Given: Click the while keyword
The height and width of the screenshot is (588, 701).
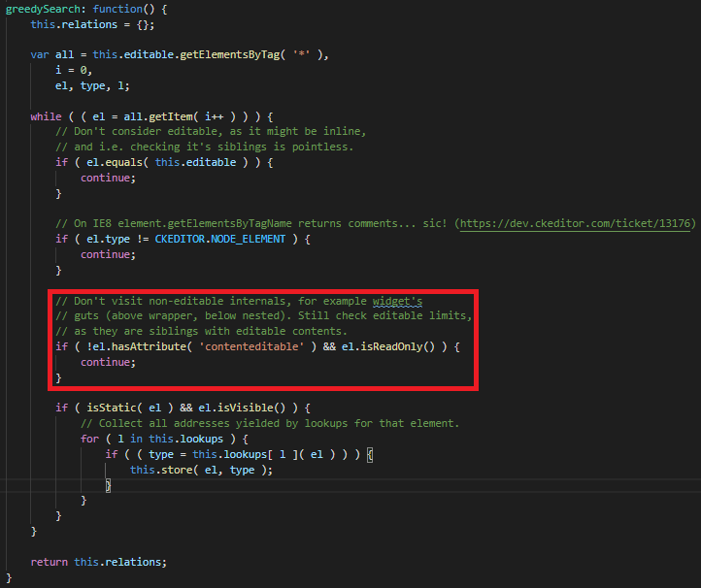Looking at the screenshot, I should click(x=46, y=116).
